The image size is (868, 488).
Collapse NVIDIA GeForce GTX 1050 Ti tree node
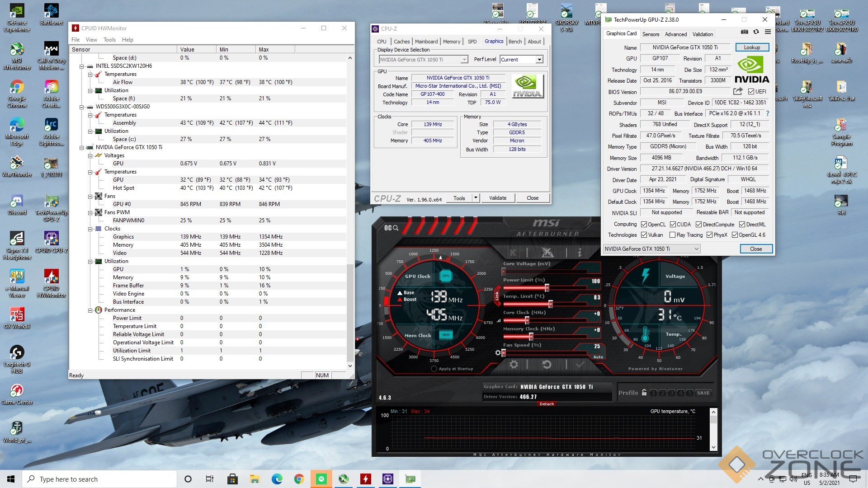[82, 148]
